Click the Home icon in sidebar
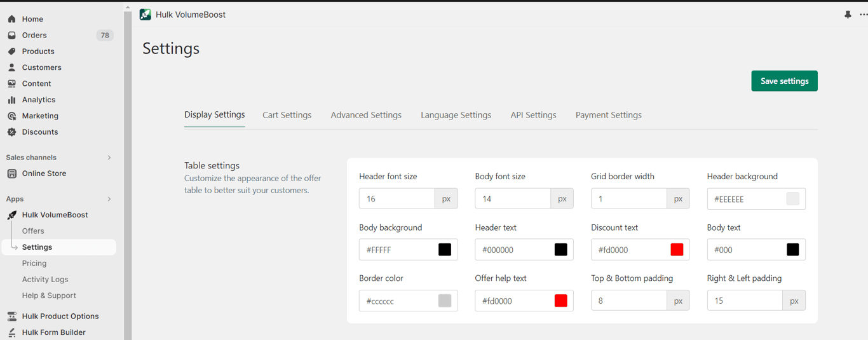 click(11, 19)
